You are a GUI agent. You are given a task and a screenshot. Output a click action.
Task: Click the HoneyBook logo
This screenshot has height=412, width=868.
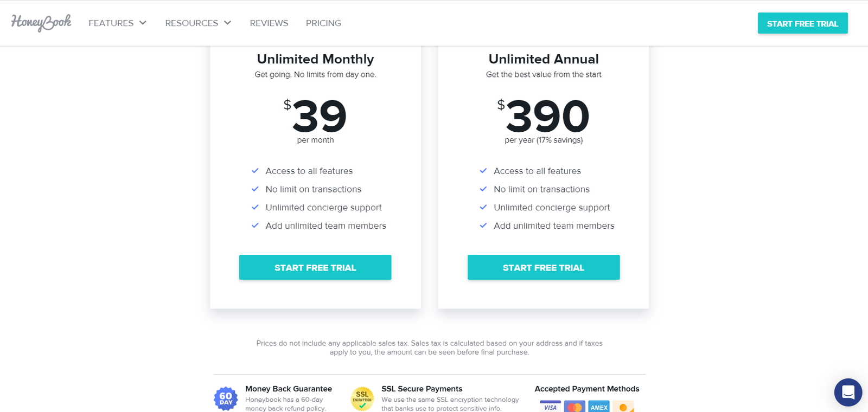click(x=41, y=23)
